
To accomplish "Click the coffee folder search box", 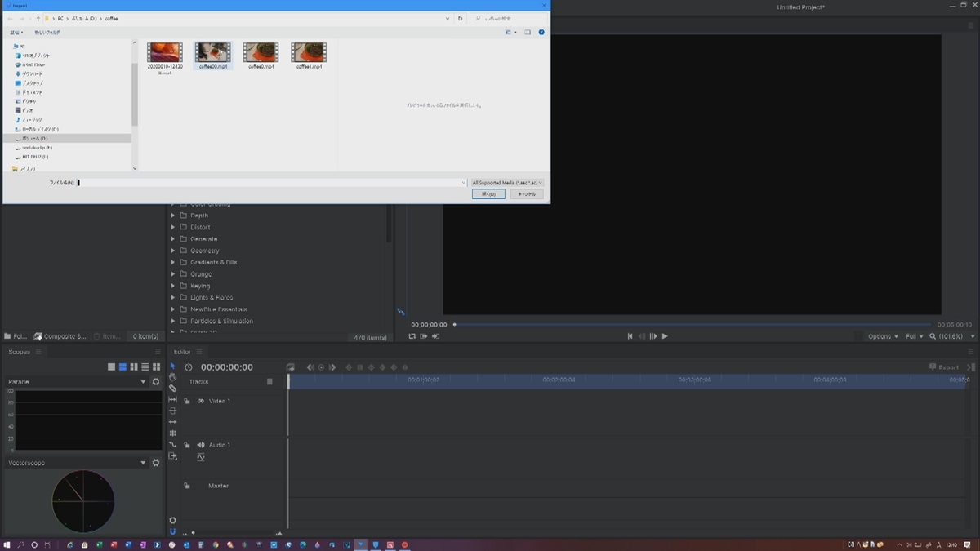I will coord(509,18).
